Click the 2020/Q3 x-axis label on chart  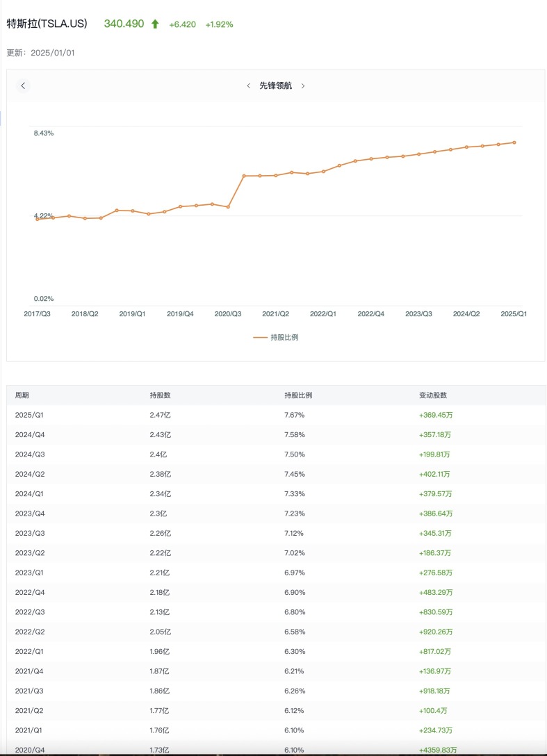click(x=228, y=314)
